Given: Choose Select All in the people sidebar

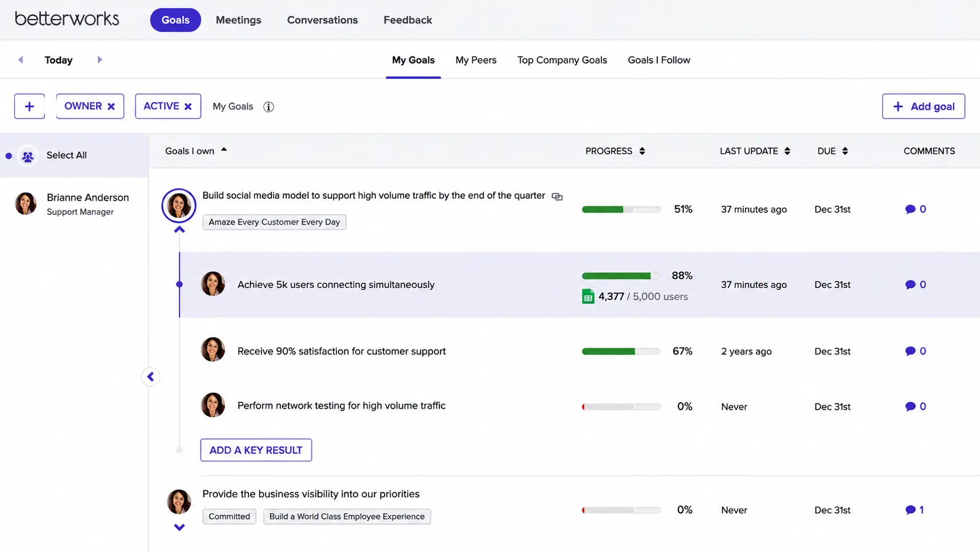Looking at the screenshot, I should coord(66,155).
